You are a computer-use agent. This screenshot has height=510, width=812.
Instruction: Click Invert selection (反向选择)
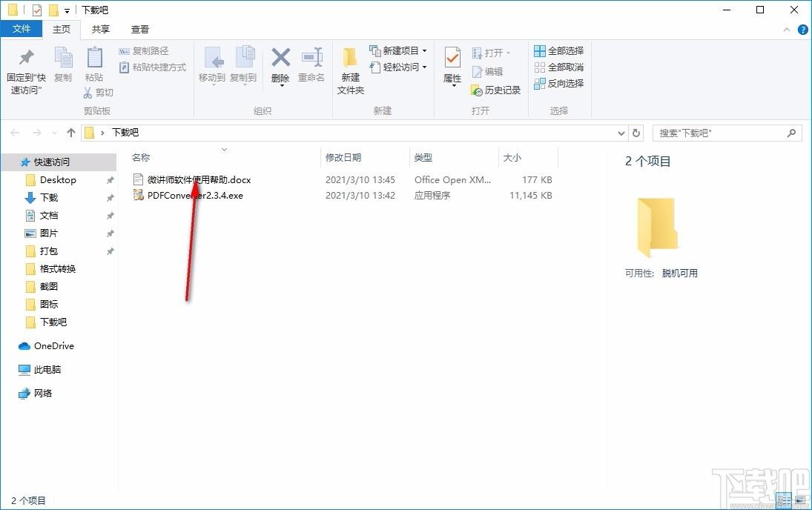(x=559, y=83)
